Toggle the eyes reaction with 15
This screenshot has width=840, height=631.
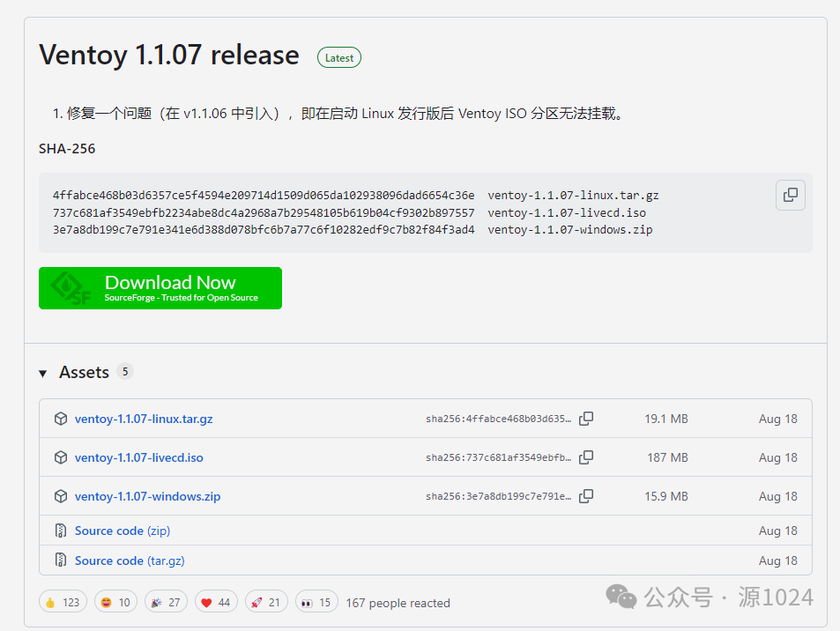click(316, 603)
